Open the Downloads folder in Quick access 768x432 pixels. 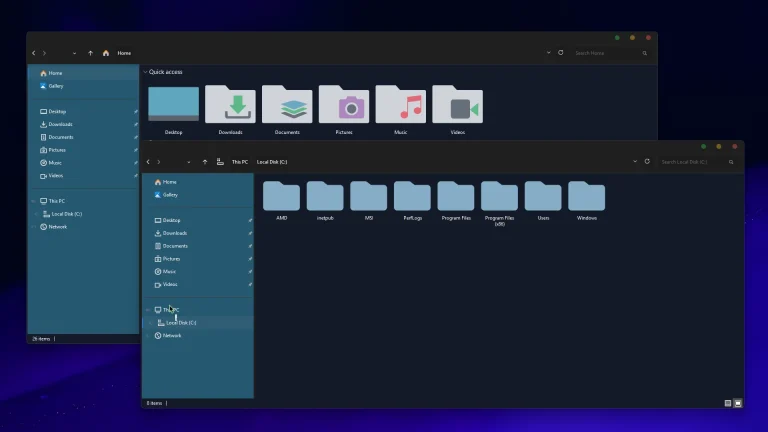pyautogui.click(x=230, y=106)
